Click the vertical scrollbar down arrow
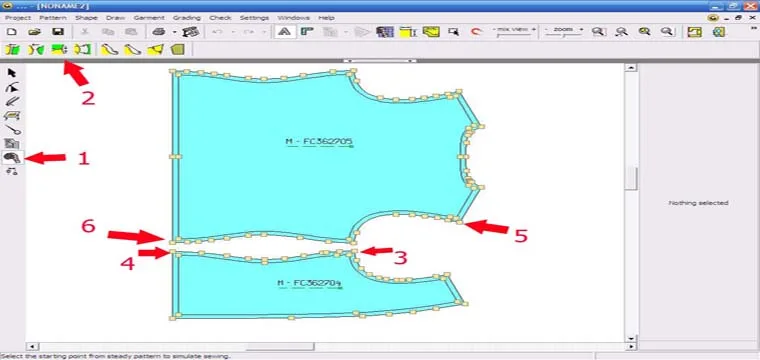760x360 pixels. (630, 338)
